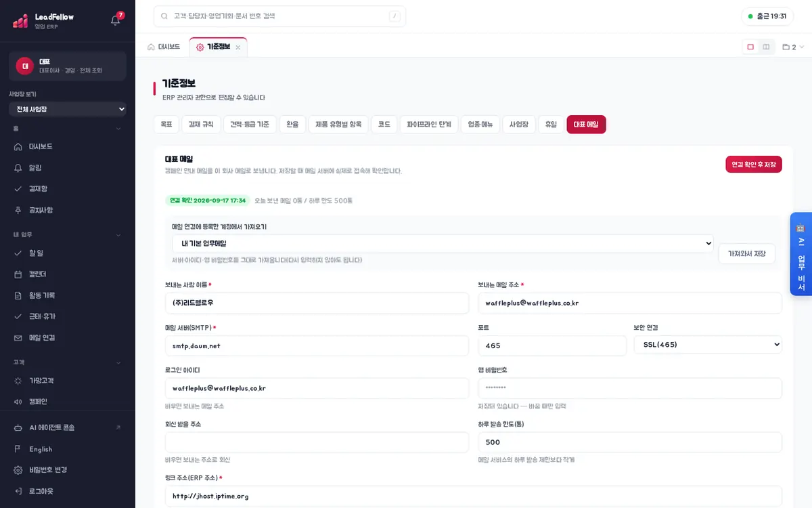Click 로그아웃 to sign out
This screenshot has height=508, width=812.
[x=68, y=491]
